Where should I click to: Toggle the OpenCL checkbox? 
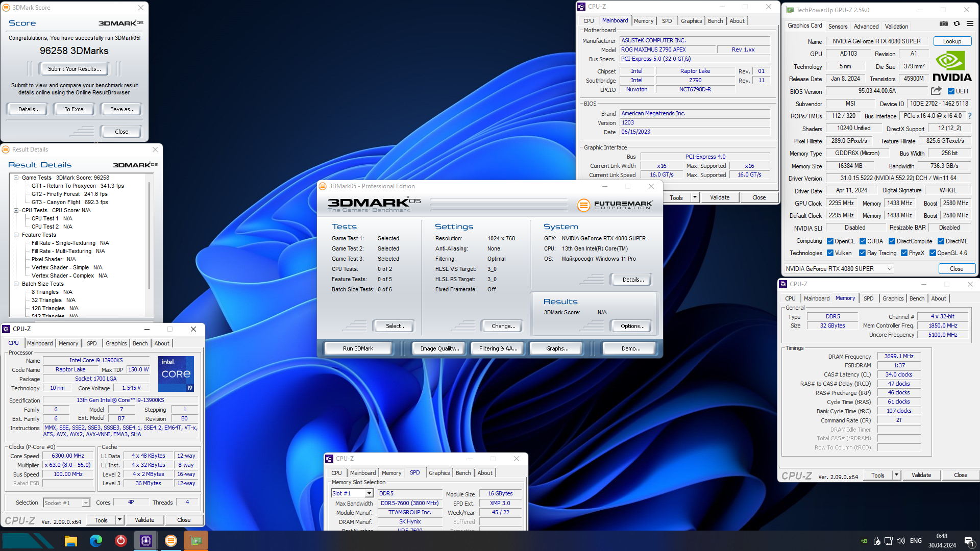(x=830, y=241)
